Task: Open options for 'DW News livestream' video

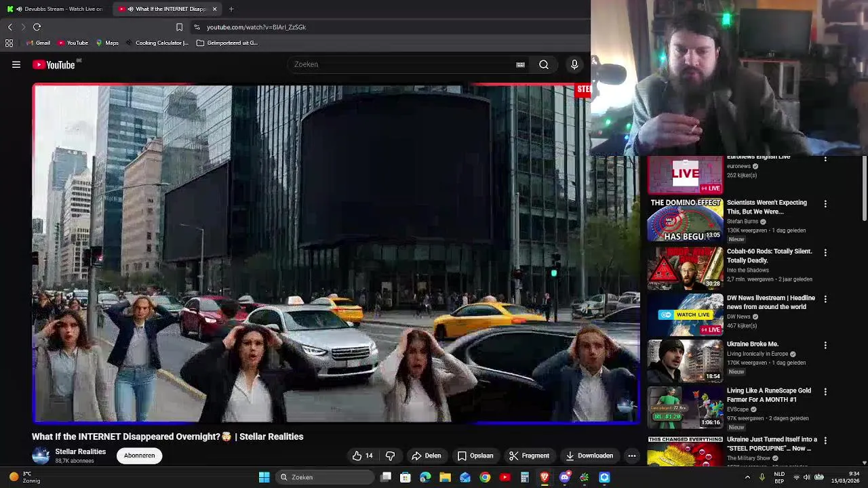Action: [825, 299]
